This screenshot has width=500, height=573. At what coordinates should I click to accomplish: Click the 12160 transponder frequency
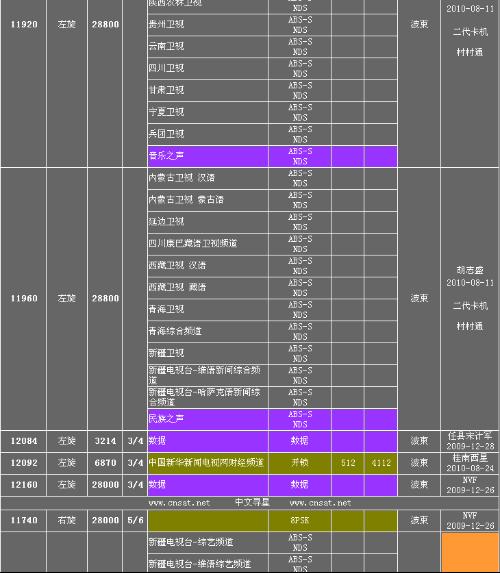click(24, 485)
